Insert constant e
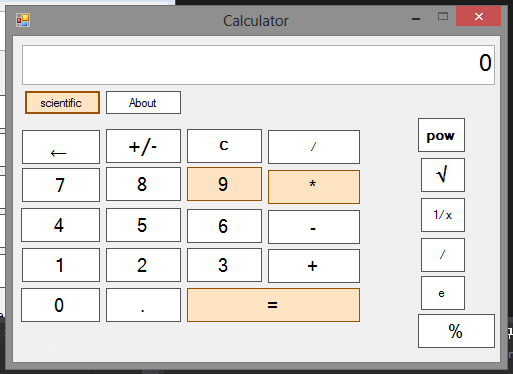This screenshot has height=374, width=513. tap(443, 293)
